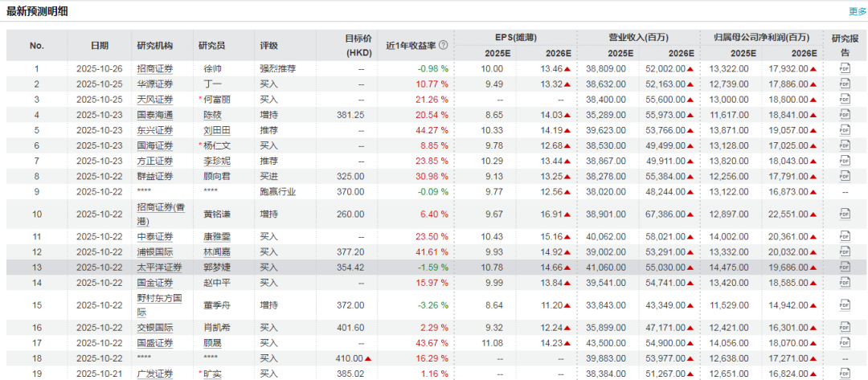Open analyst 顾向君 profile link
This screenshot has height=380, width=868.
click(x=217, y=177)
